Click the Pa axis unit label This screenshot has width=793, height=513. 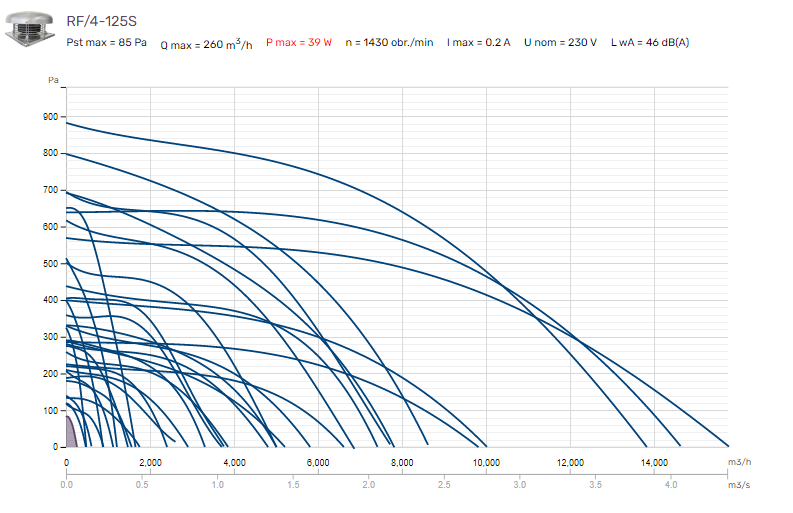click(x=53, y=80)
